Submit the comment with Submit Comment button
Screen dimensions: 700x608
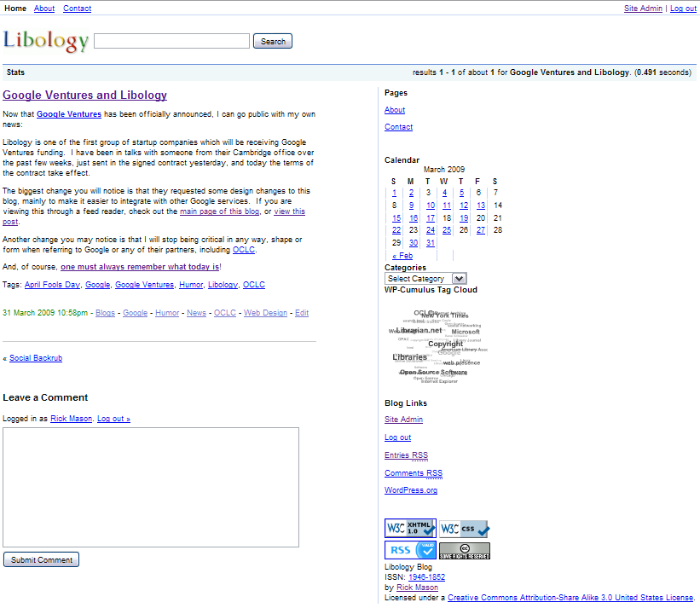(42, 559)
